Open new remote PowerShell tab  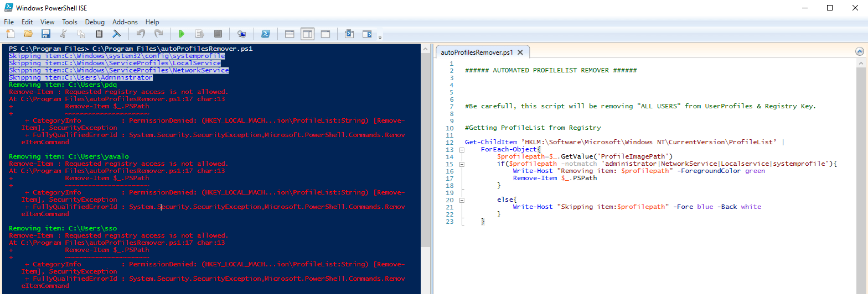coord(242,34)
